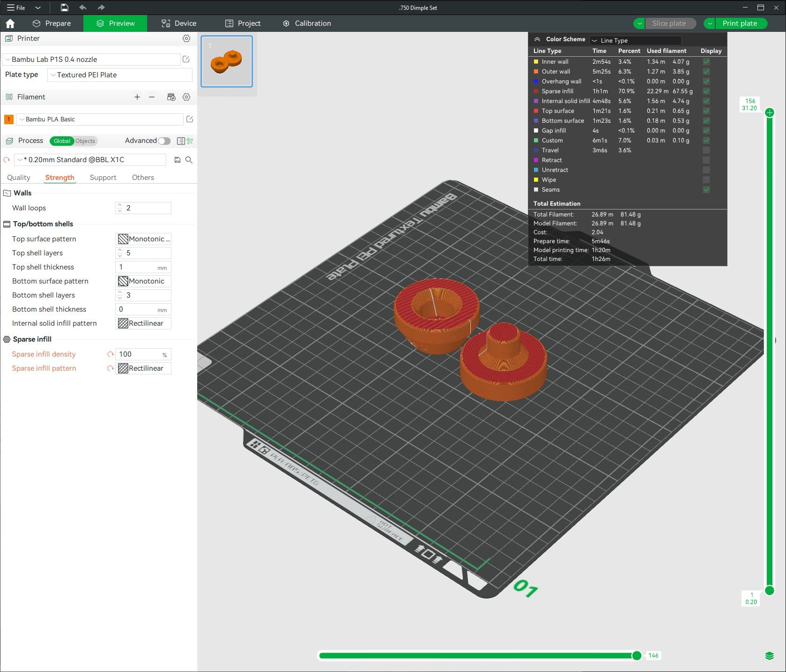Click the compare presets icon
Viewport: 786px width, 672px height.
190,141
